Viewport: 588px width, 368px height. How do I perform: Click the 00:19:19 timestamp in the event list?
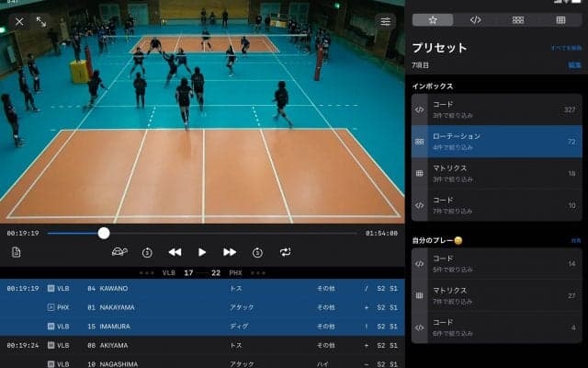click(x=23, y=288)
